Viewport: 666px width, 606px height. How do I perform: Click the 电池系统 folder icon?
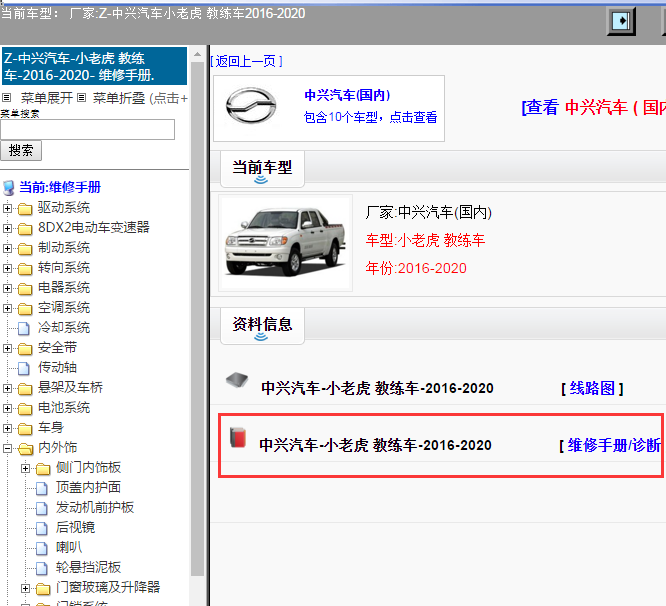pos(25,409)
